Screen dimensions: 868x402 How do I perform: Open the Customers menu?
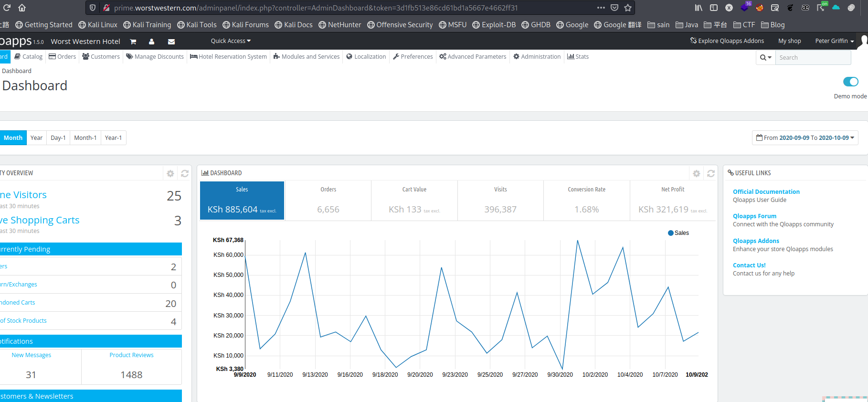click(101, 56)
